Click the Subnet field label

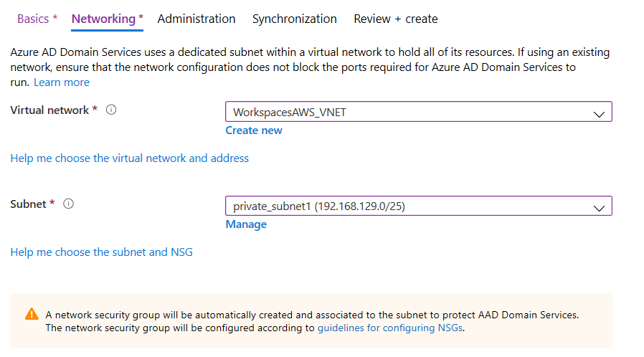(29, 204)
